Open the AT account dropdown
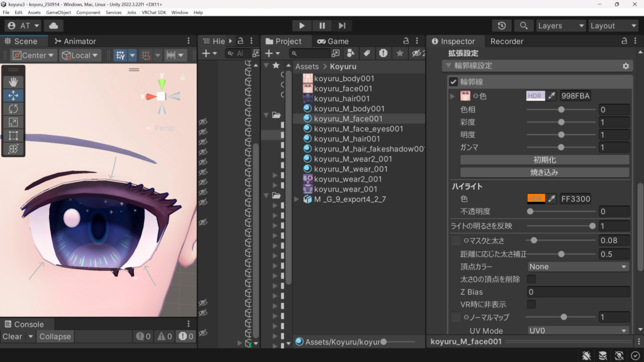 [23, 25]
